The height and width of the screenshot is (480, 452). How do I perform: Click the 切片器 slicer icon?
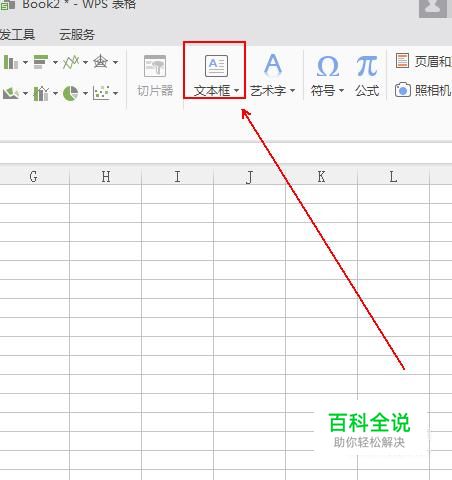click(155, 66)
